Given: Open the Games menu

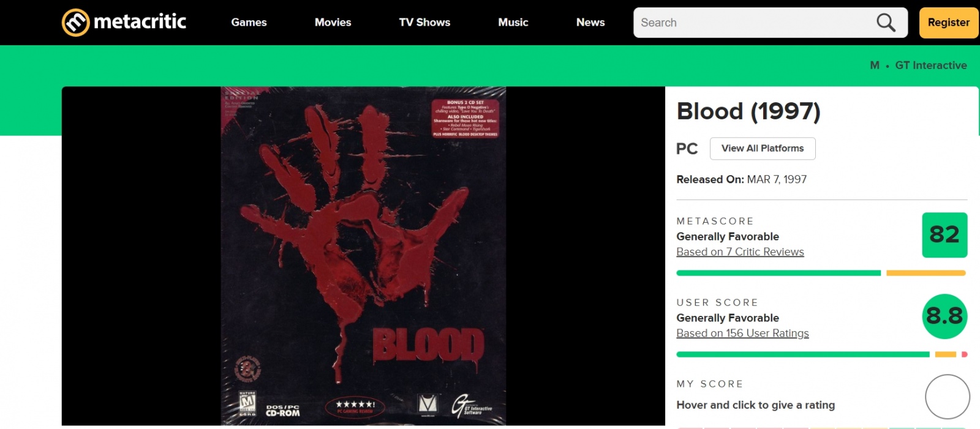Looking at the screenshot, I should [249, 23].
